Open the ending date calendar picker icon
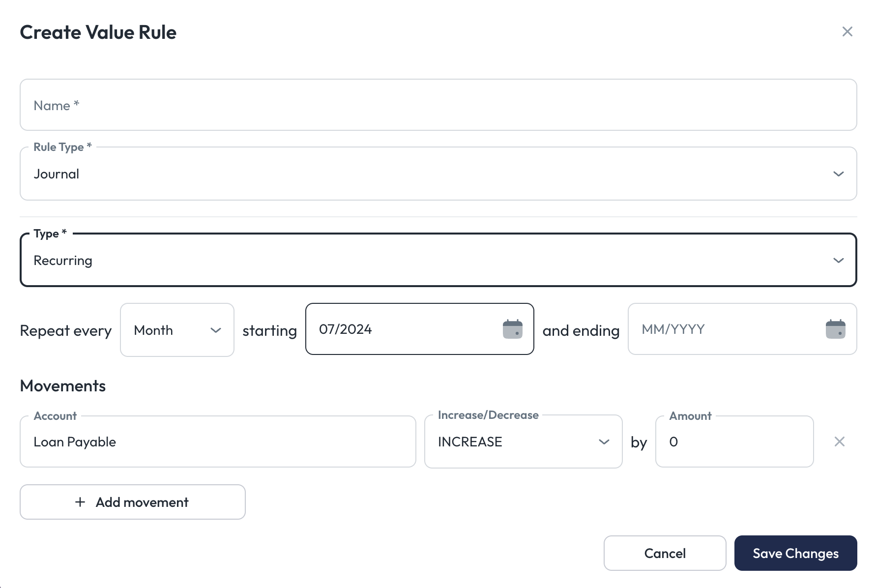The height and width of the screenshot is (588, 876). pyautogui.click(x=835, y=329)
